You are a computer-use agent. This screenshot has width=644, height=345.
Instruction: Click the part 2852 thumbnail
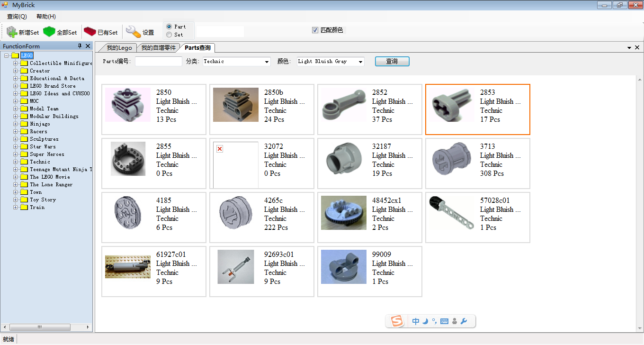click(344, 105)
